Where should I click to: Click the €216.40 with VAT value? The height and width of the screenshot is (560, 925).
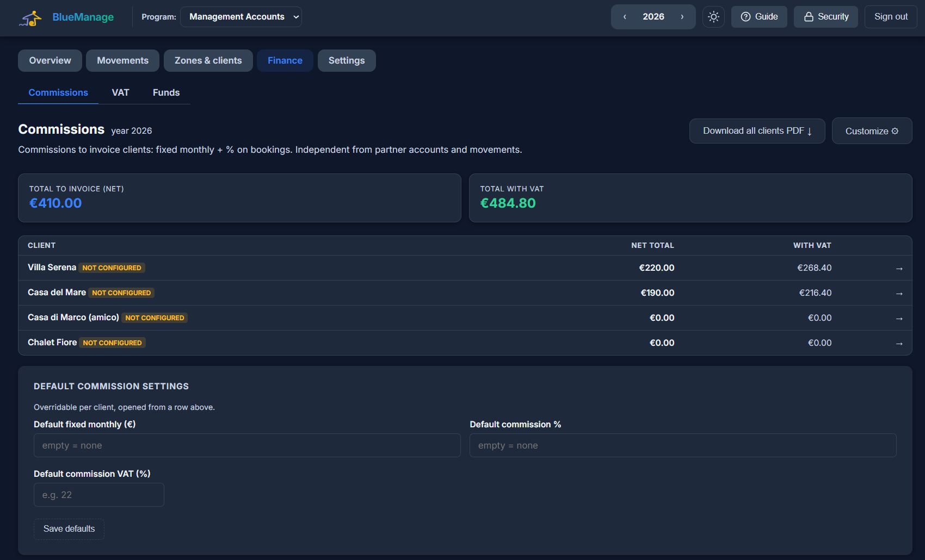pyautogui.click(x=815, y=293)
